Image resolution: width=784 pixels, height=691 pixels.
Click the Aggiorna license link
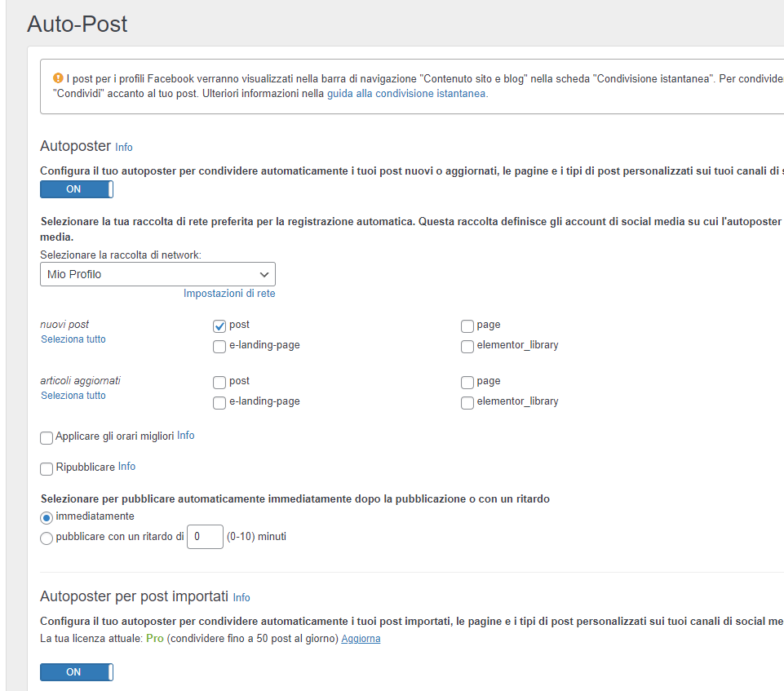click(x=361, y=639)
